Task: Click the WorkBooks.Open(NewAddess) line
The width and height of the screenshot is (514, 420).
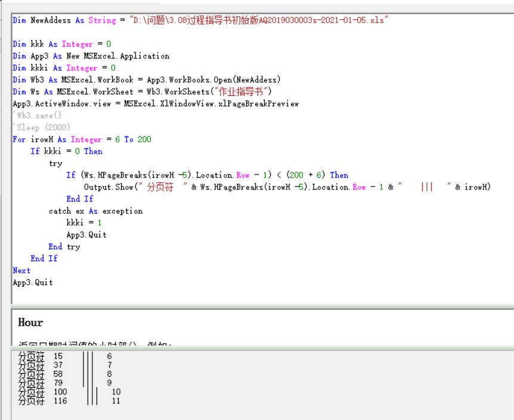Action: point(146,80)
